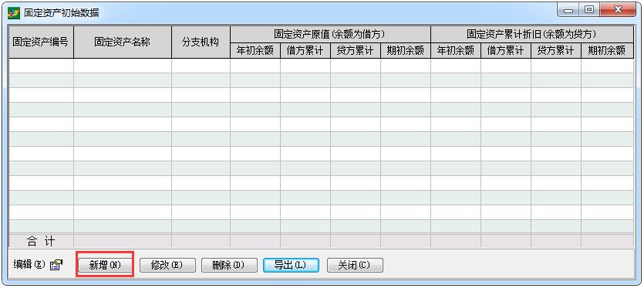
Task: Close the dialog via 关闭(C) button
Action: [355, 266]
